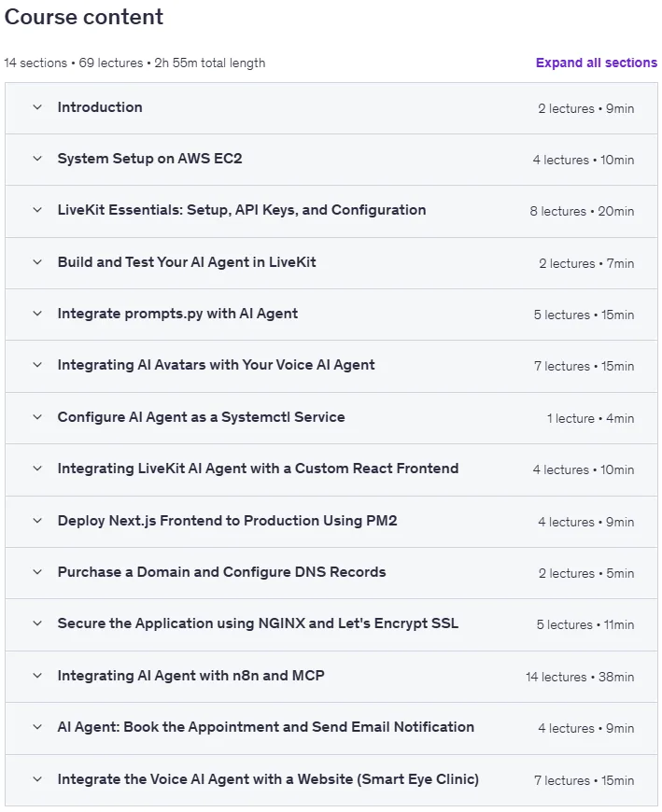Image resolution: width=662 pixels, height=812 pixels.
Task: Select Integrating AI Agent with n8n and MCP
Action: pos(190,676)
